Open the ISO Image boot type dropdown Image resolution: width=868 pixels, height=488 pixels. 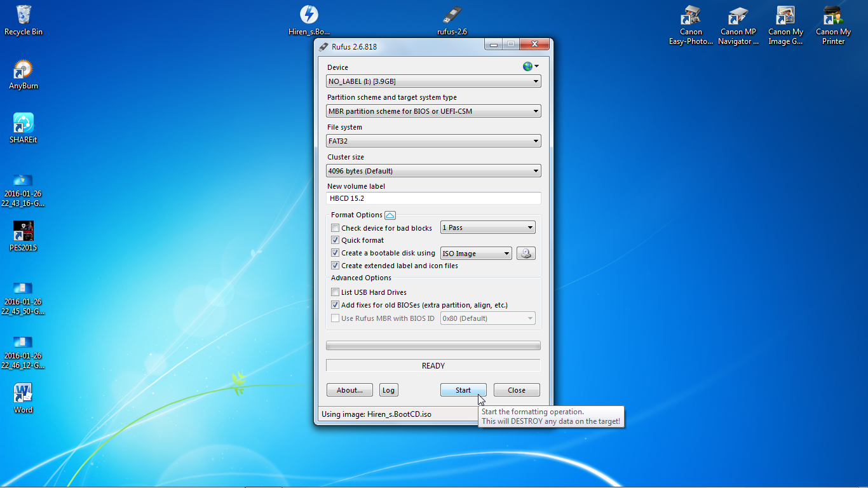pyautogui.click(x=476, y=254)
